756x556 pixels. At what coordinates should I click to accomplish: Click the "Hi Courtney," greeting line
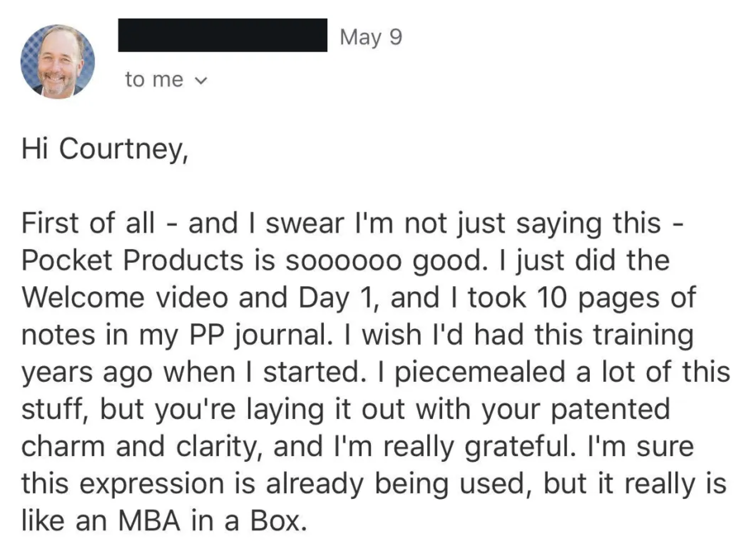click(x=104, y=149)
